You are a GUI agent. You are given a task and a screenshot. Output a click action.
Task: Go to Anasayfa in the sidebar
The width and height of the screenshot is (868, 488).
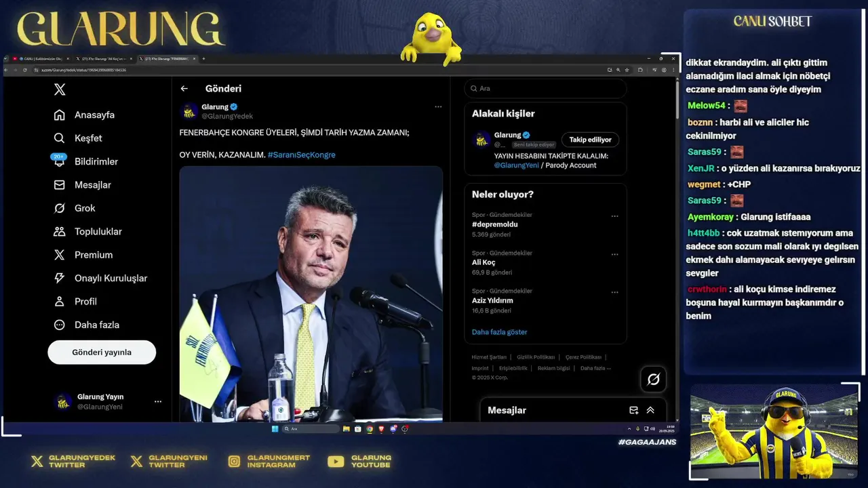pos(84,115)
